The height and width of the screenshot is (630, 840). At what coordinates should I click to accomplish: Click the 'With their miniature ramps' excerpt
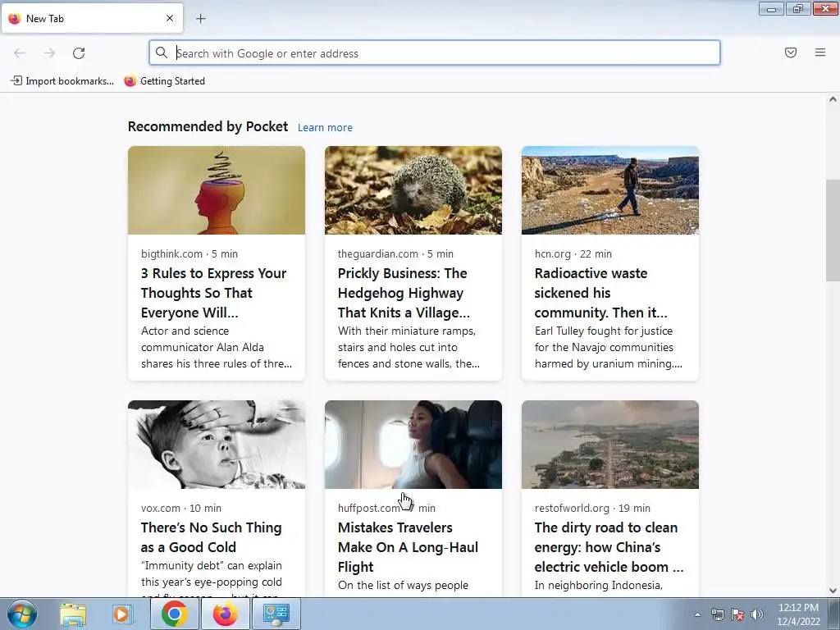(x=409, y=347)
